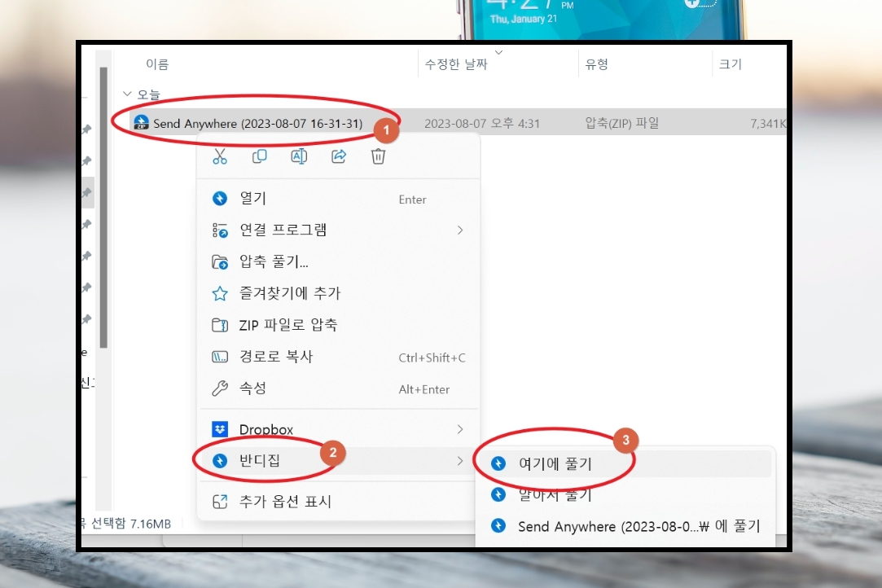This screenshot has width=882, height=588.
Task: Select the folder icon beside 압축 풀기
Action: point(220,262)
